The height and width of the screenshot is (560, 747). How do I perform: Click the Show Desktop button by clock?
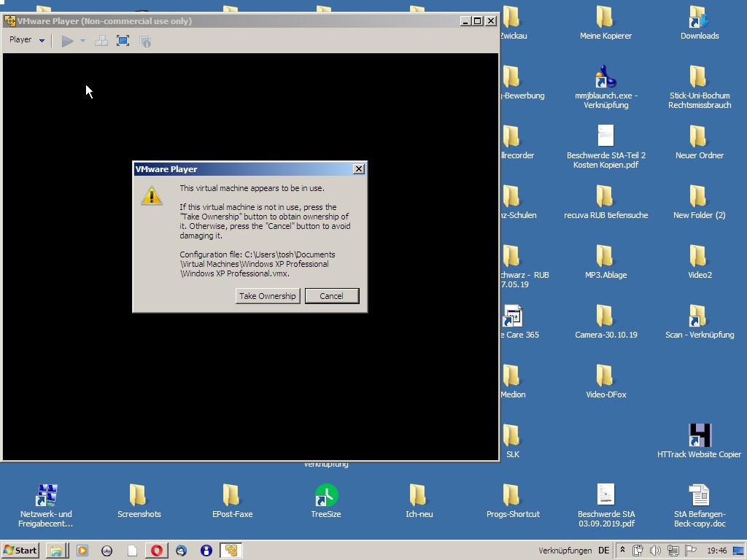[738, 551]
